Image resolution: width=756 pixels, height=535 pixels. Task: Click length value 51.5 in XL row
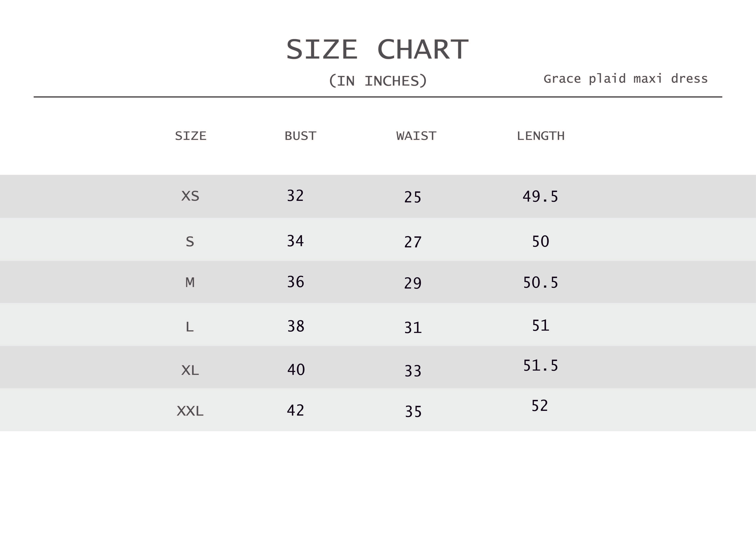(x=541, y=366)
